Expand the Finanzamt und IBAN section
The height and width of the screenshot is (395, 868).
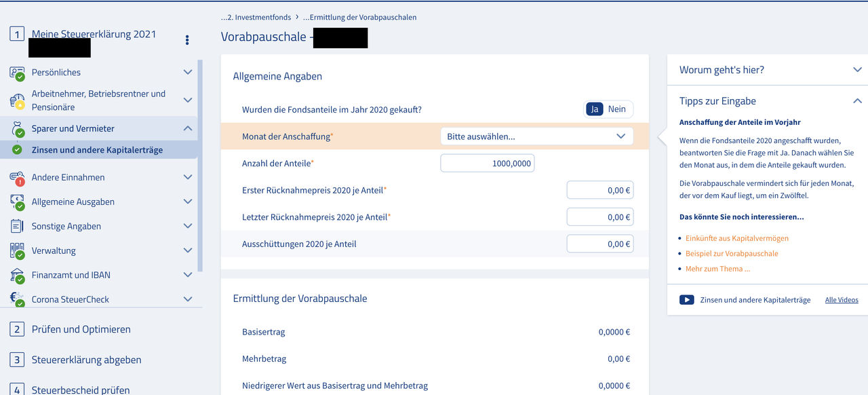[188, 275]
